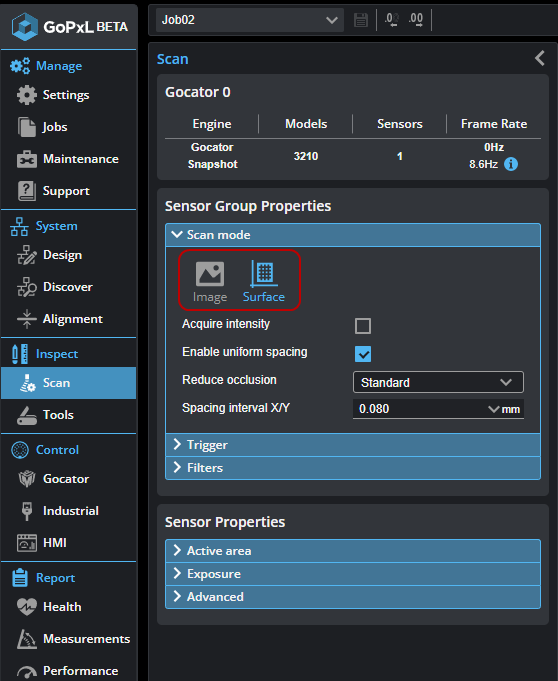Expand the Trigger section

[353, 445]
